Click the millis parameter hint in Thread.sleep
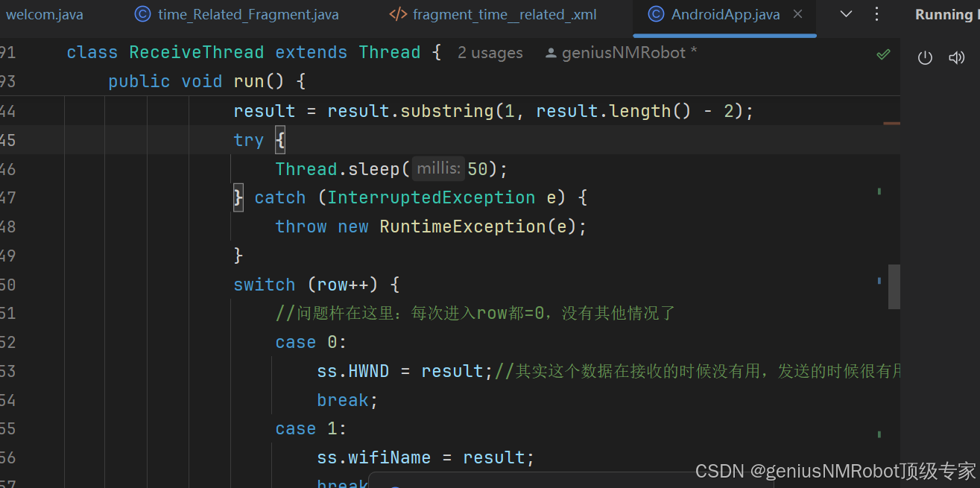Image resolution: width=980 pixels, height=488 pixels. point(437,168)
